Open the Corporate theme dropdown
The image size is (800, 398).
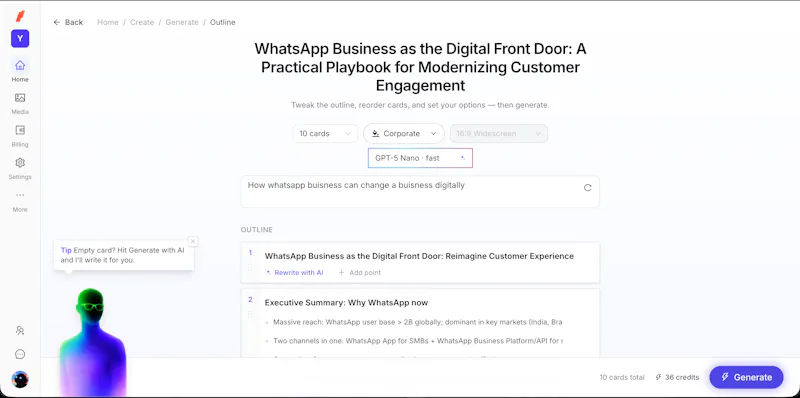click(404, 134)
